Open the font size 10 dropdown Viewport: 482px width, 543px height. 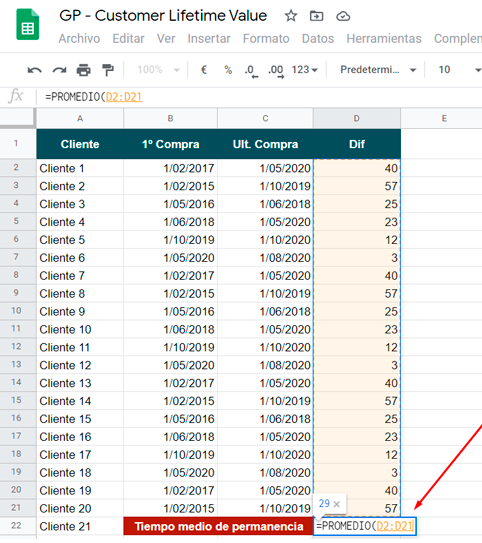(459, 70)
